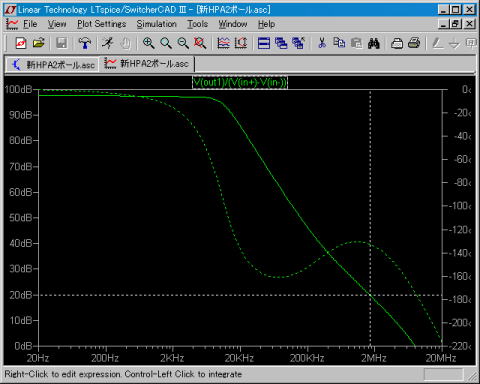Click the Zoom to Fit icon
The height and width of the screenshot is (384, 480).
pyautogui.click(x=200, y=43)
